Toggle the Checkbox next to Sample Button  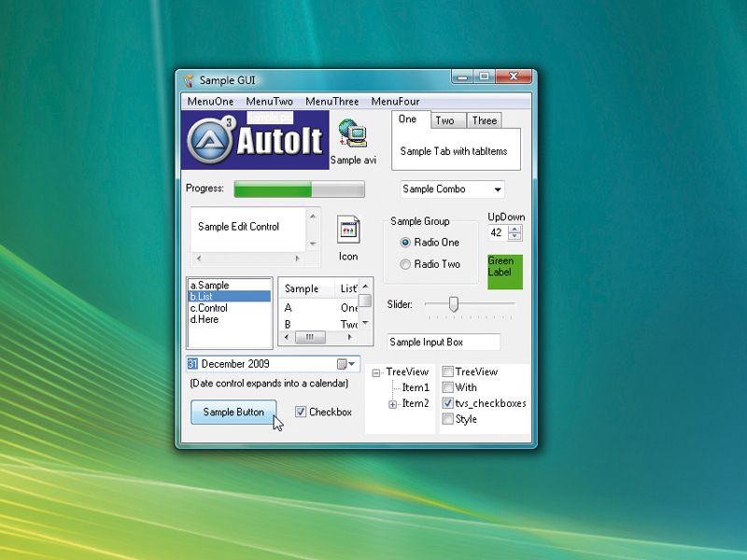click(301, 412)
